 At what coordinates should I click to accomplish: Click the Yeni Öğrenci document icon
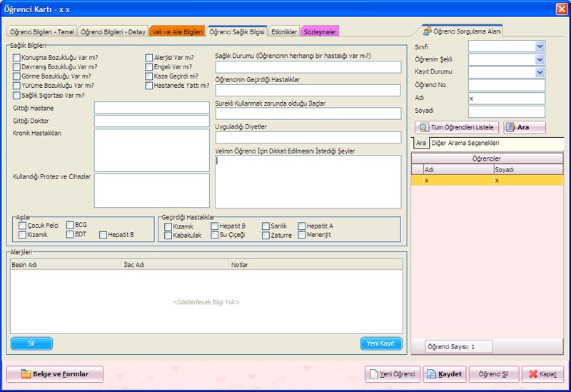point(373,374)
